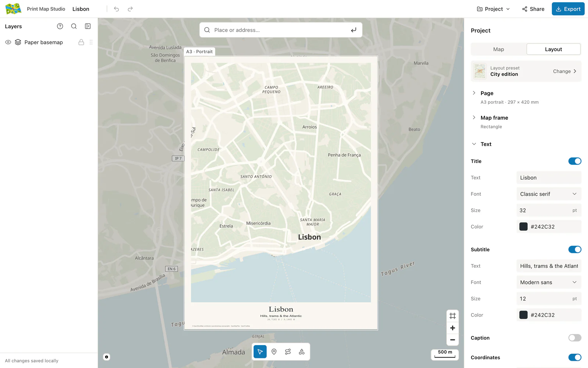
Task: Change the City edition layout preset
Action: (x=564, y=71)
